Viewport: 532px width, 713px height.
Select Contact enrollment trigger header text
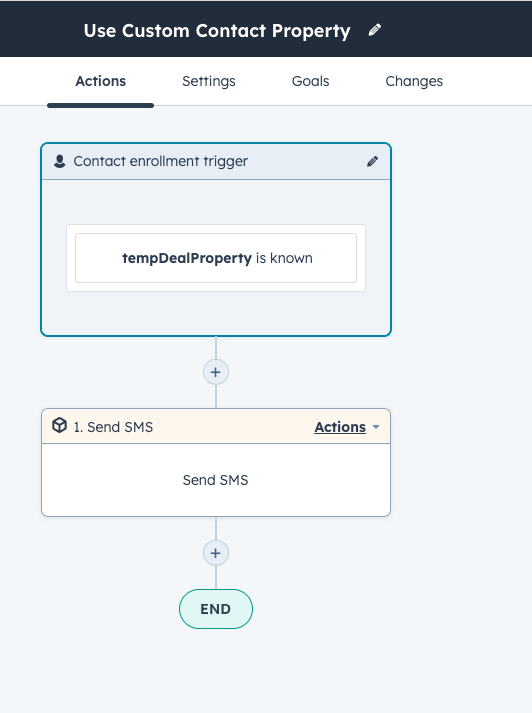pos(161,161)
